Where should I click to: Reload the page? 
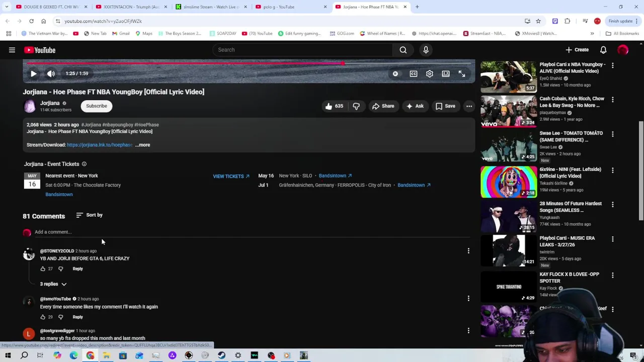pos(31,21)
